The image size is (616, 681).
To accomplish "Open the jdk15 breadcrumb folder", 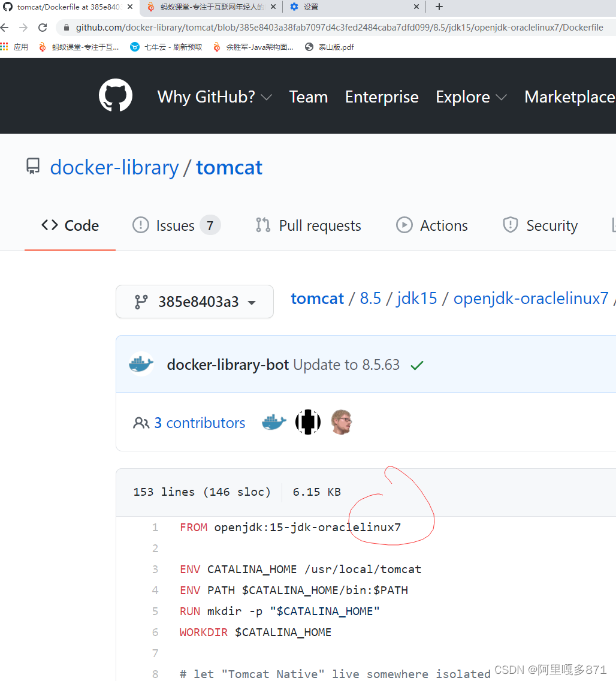I will point(416,299).
